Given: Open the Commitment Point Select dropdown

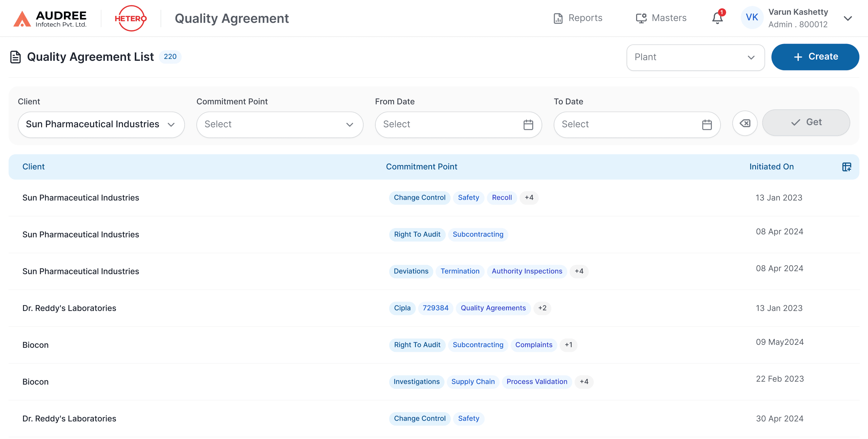Looking at the screenshot, I should click(x=279, y=124).
